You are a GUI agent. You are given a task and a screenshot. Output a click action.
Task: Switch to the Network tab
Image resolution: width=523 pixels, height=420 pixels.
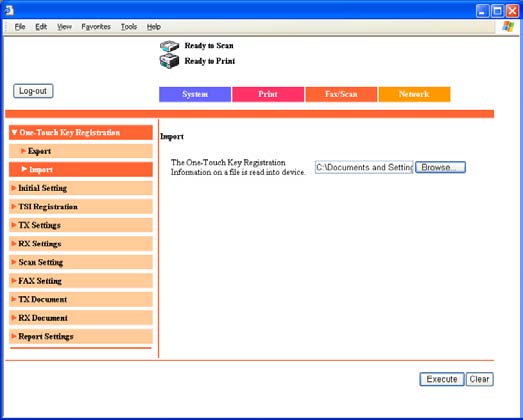pos(414,94)
